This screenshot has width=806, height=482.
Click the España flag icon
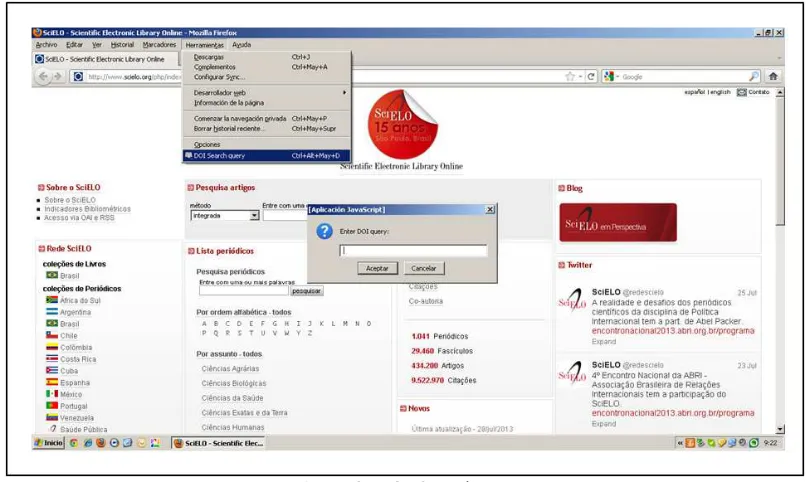[52, 382]
